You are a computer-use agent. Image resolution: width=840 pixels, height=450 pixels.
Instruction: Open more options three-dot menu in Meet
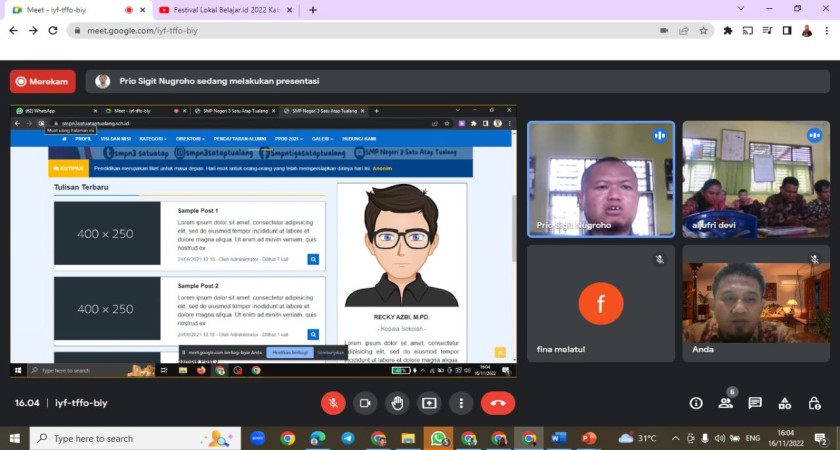click(461, 403)
